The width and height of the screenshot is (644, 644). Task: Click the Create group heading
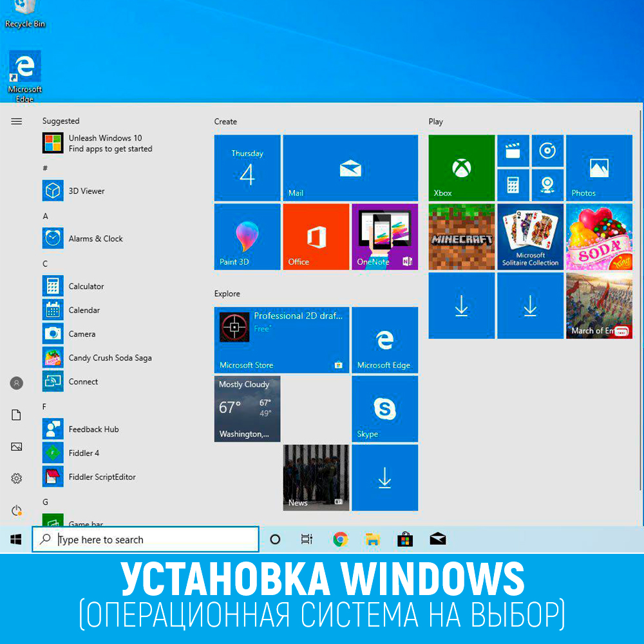pos(225,122)
